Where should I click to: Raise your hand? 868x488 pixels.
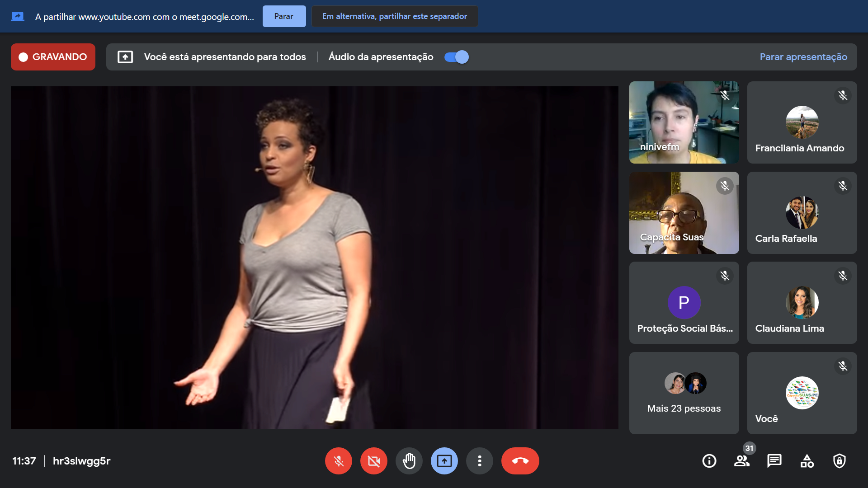(409, 461)
